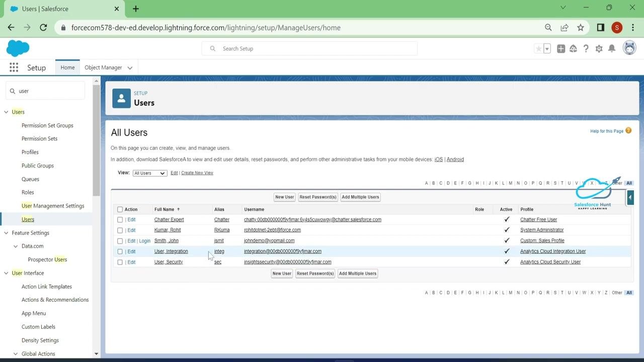Click the sidebar scrollbar thumb
The width and height of the screenshot is (644, 362).
(x=97, y=141)
